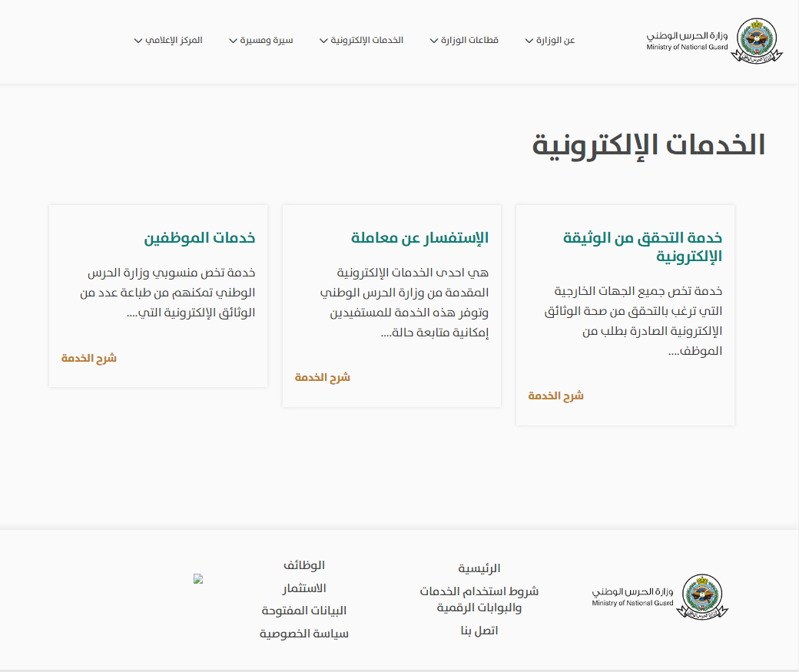799x672 pixels.
Task: Click the خدمات الموظفين card title
Action: 199,238
